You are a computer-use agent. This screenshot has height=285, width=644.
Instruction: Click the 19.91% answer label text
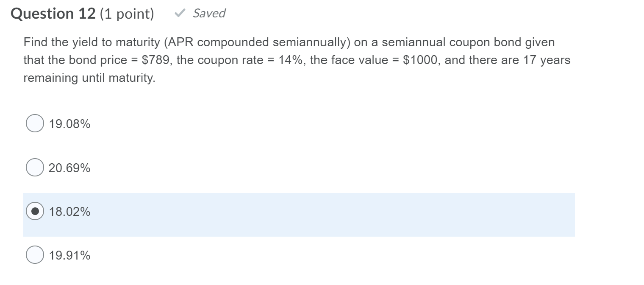pos(69,255)
